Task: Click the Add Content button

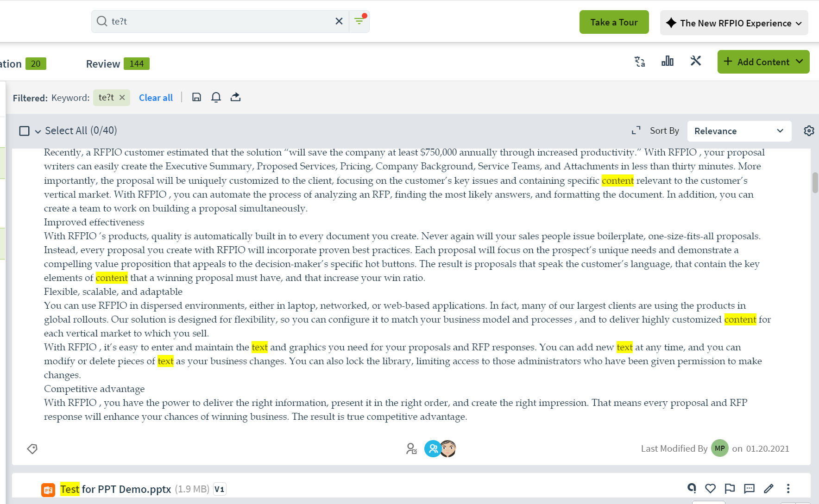Action: [x=763, y=62]
